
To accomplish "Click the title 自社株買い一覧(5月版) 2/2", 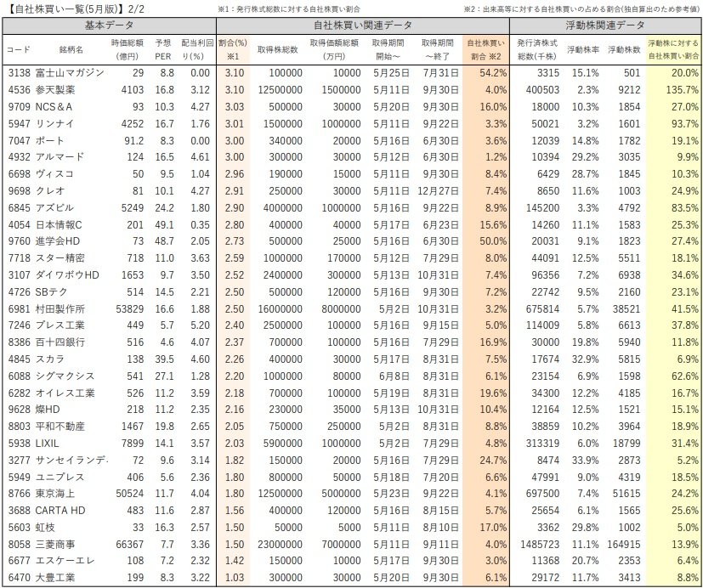I will [74, 8].
